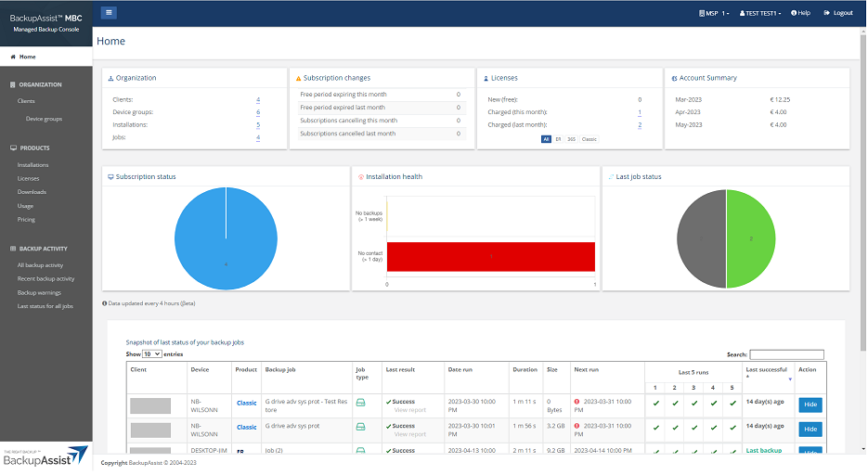This screenshot has height=475, width=868.
Task: Open the Jobs count link 4
Action: coord(258,137)
